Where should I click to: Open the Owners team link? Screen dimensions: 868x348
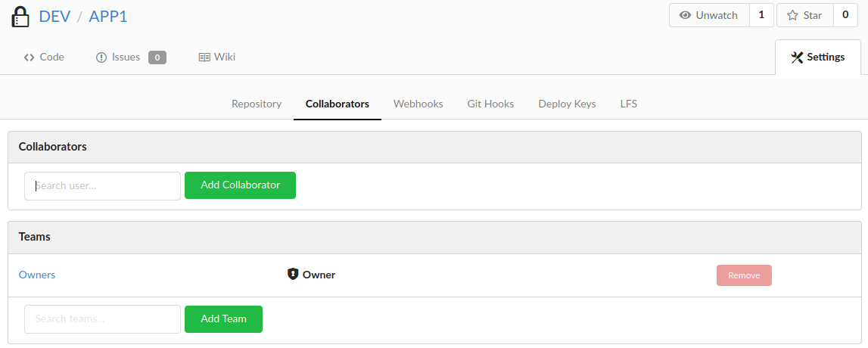[37, 275]
